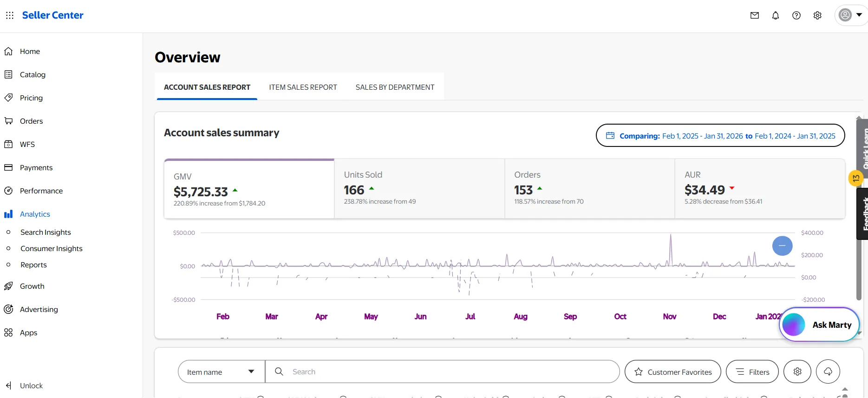This screenshot has height=398, width=868.
Task: Open the user account avatar menu
Action: pyautogui.click(x=851, y=15)
